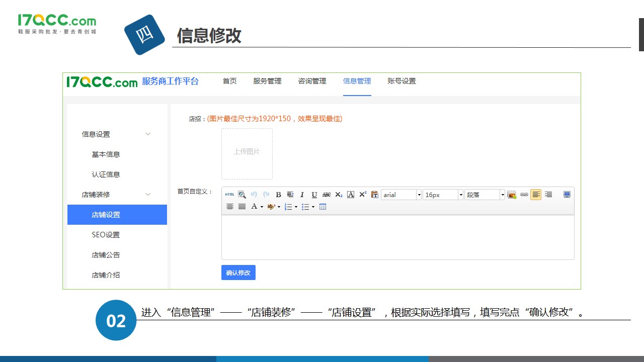Click the fullscreen editor icon
The image size is (644, 362).
(567, 195)
